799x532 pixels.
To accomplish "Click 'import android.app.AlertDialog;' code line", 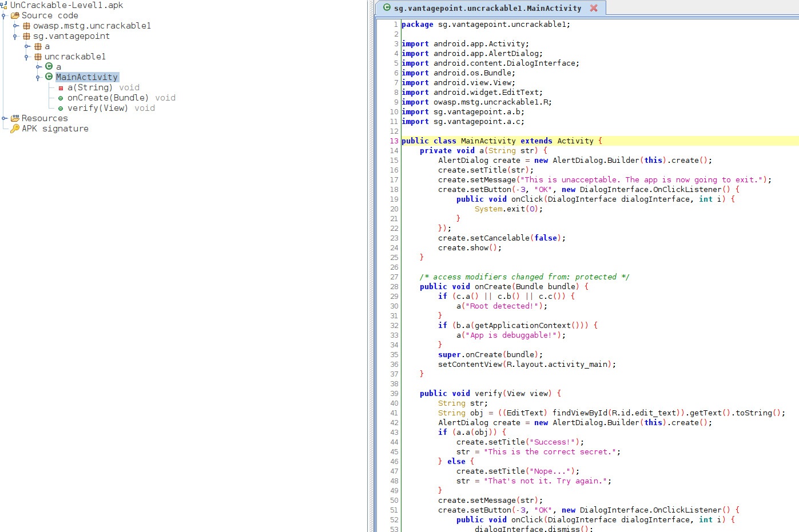I will [x=472, y=53].
